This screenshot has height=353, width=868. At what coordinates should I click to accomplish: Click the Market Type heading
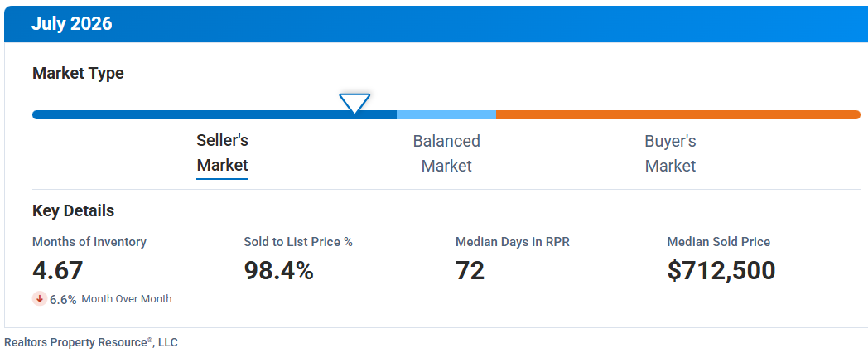click(78, 73)
